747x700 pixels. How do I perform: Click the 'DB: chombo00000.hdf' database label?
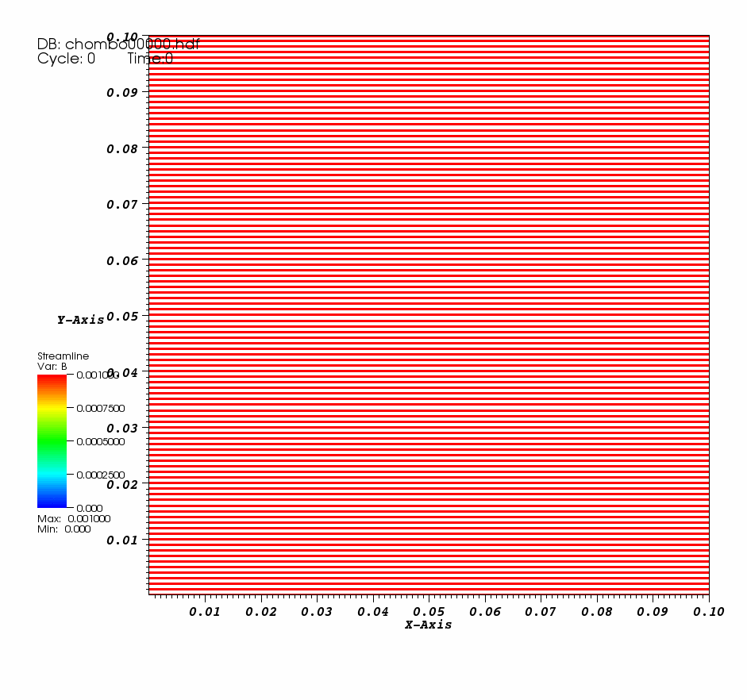pyautogui.click(x=118, y=44)
